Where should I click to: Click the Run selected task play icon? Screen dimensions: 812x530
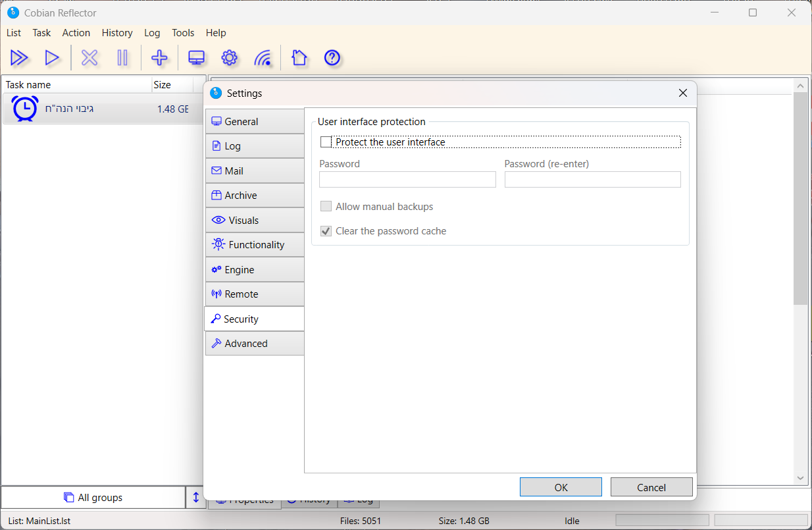coord(52,58)
